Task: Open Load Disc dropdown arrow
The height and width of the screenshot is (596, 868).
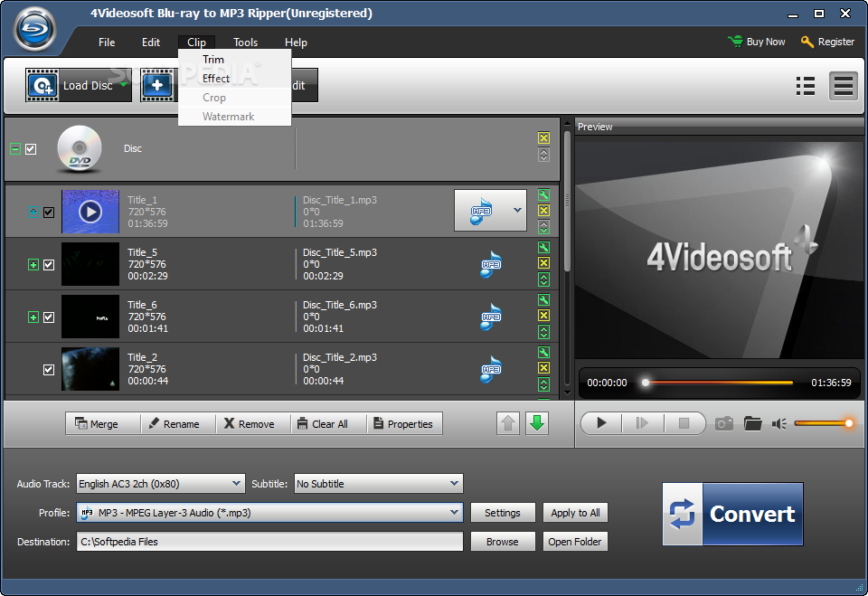Action: [124, 85]
